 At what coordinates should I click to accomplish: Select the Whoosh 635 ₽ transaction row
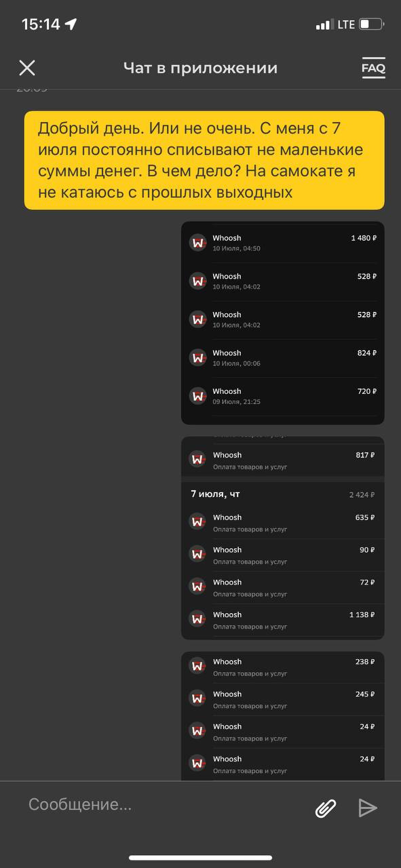pos(283,523)
